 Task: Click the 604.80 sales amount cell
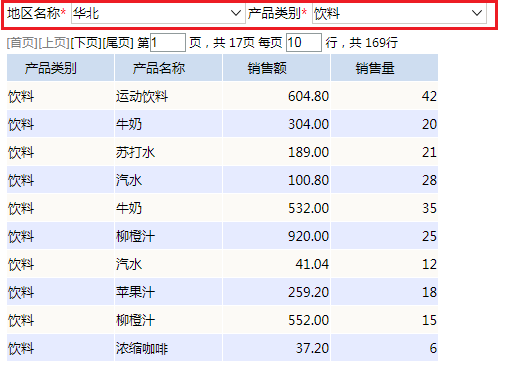[x=276, y=96]
